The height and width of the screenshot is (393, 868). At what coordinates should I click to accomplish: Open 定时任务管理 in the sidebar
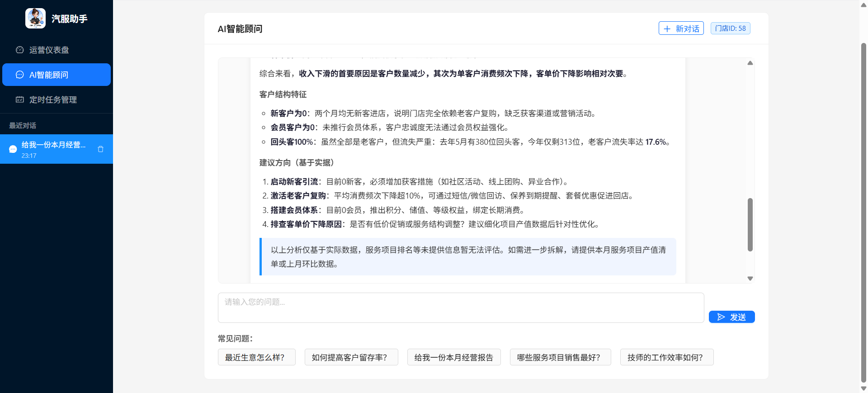point(57,99)
